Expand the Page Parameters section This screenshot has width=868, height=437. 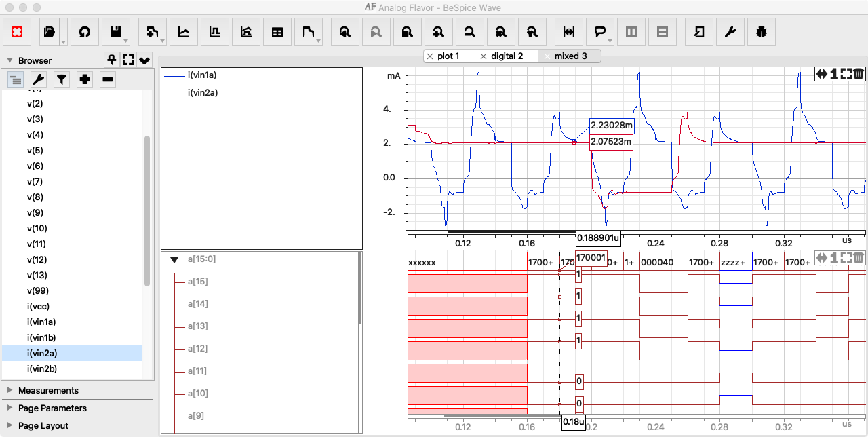coord(52,408)
